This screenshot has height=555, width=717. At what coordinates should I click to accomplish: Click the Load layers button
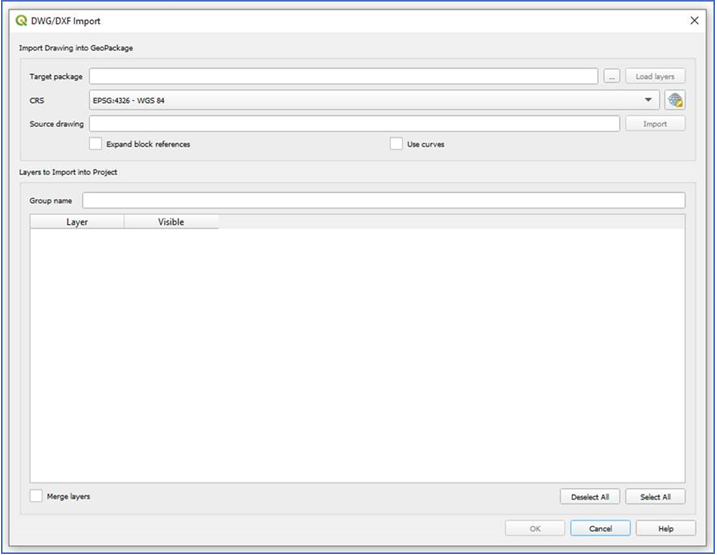655,76
